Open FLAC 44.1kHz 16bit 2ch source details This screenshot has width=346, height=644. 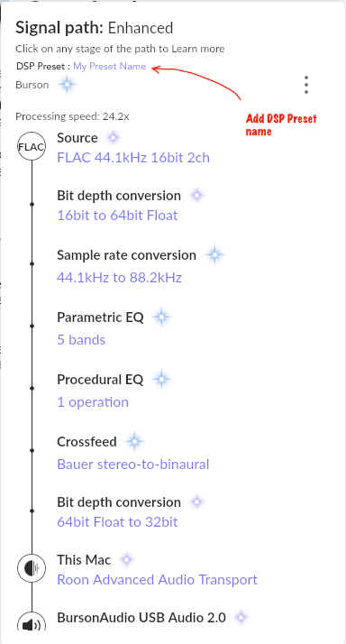tap(133, 158)
